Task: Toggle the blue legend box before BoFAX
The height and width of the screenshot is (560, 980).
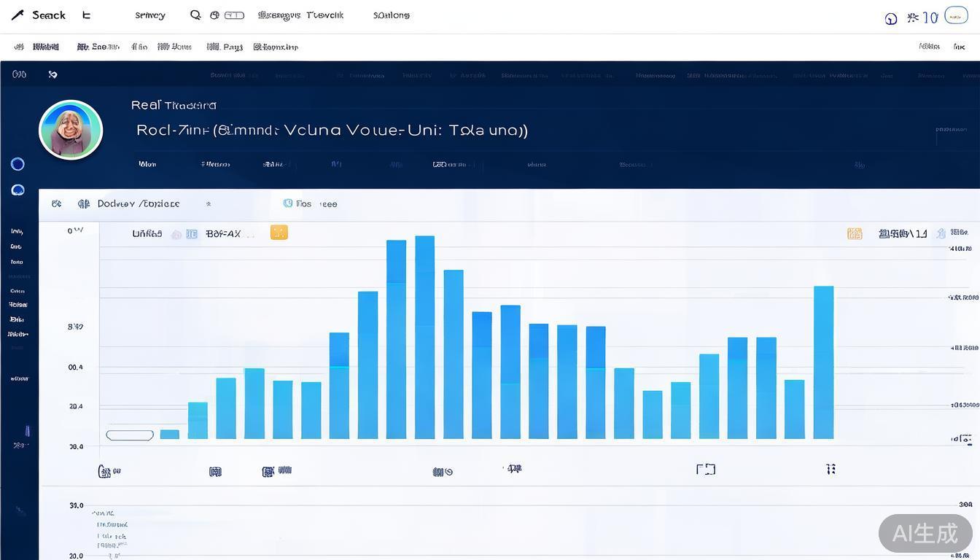Action: (x=192, y=234)
